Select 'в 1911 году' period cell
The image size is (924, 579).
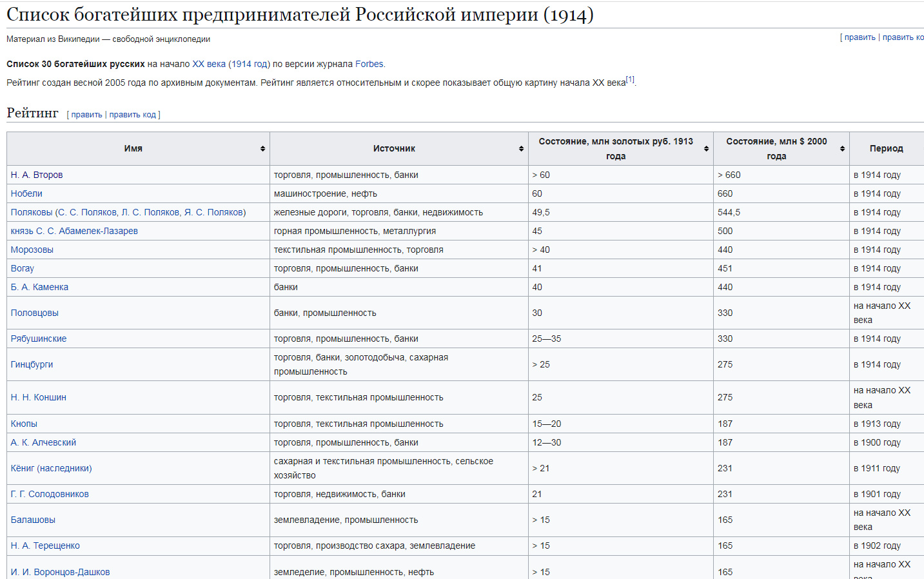(x=887, y=468)
